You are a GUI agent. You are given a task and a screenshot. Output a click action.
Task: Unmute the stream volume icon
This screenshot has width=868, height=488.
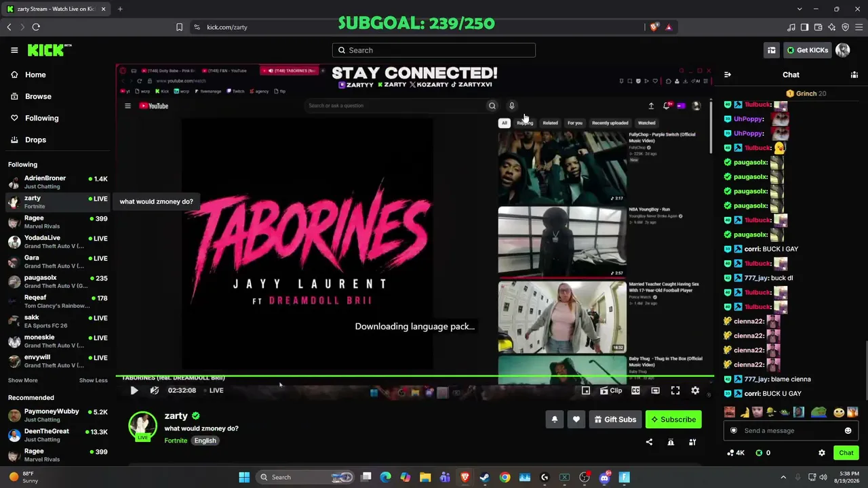(155, 390)
